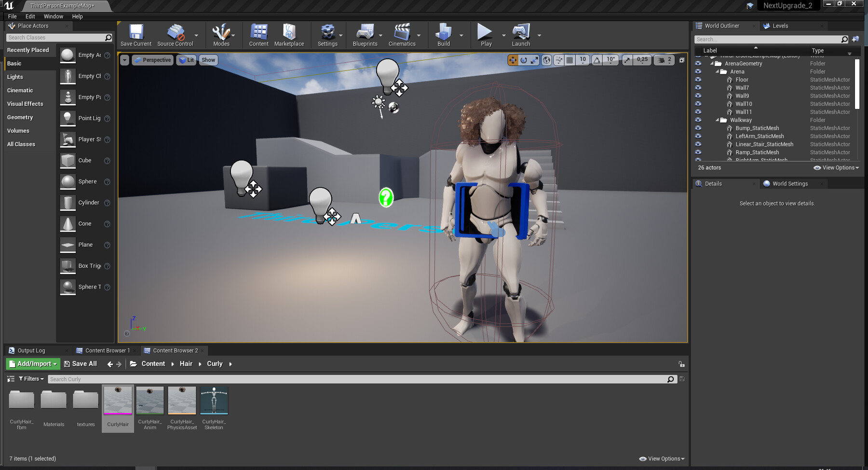The width and height of the screenshot is (868, 470).
Task: Toggle world/local coordinate system icon
Action: 547,60
